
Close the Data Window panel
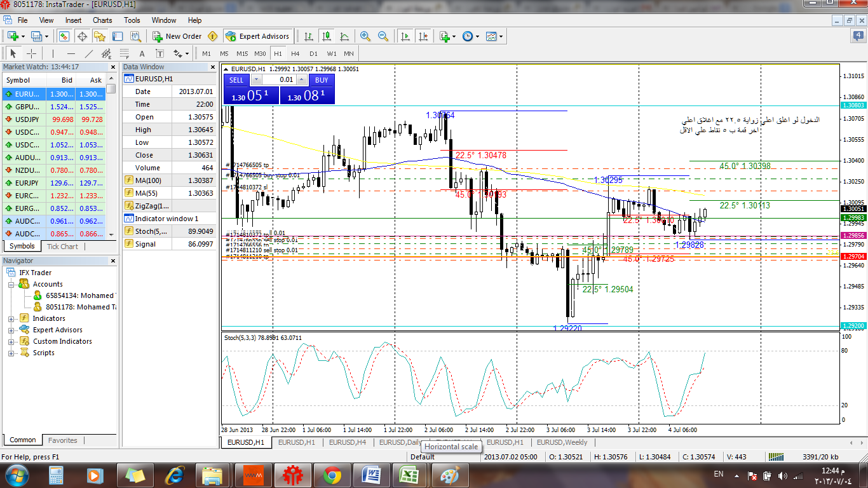[x=213, y=67]
